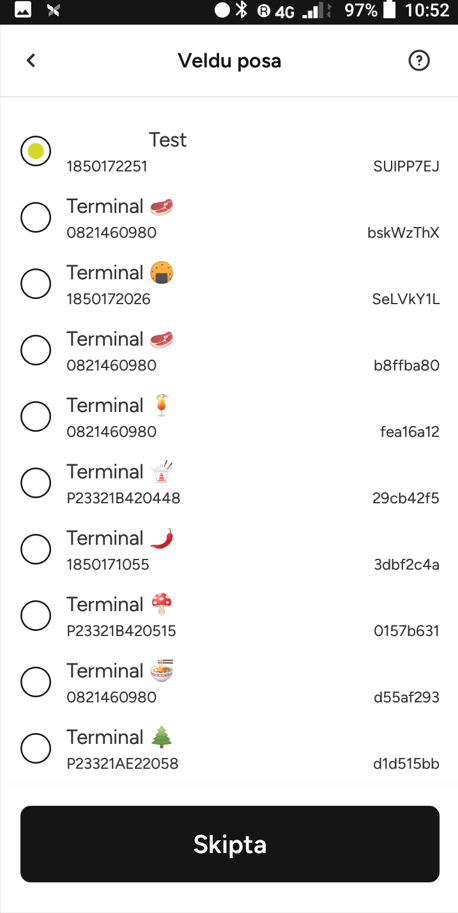Tap the mushroom emoji terminal icon
458x913 pixels.
pos(161,604)
